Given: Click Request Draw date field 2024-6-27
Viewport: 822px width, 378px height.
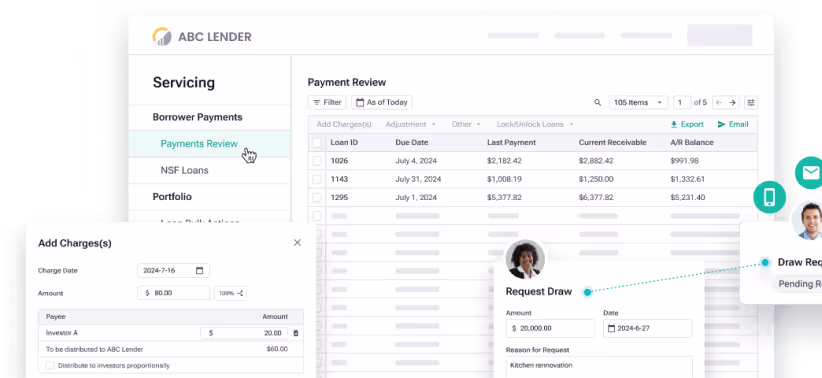Looking at the screenshot, I should coord(647,329).
